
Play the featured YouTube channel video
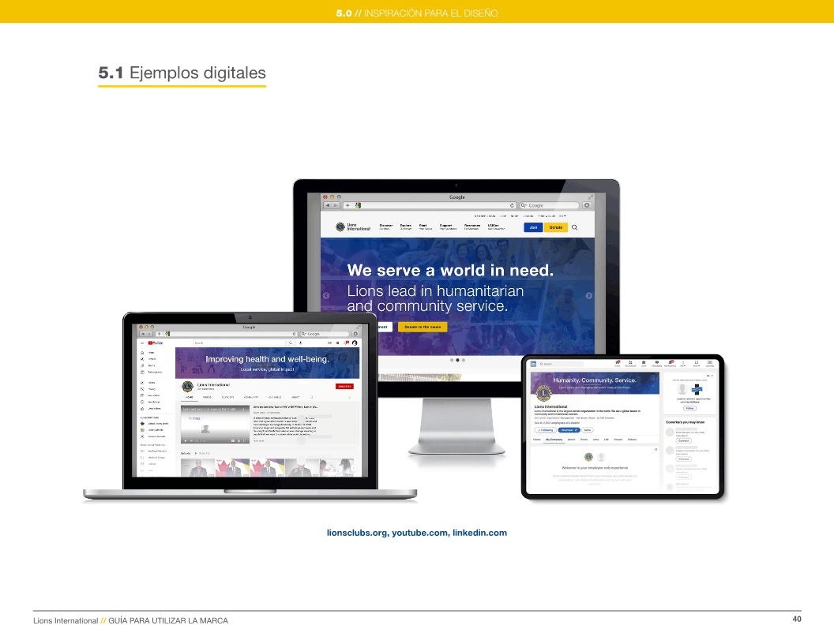coord(186,441)
